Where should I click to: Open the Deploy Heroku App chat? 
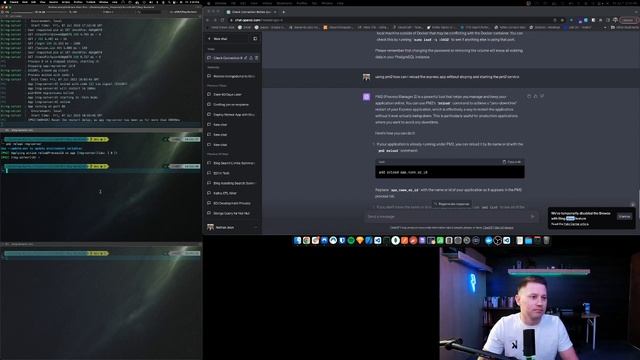coord(233,115)
